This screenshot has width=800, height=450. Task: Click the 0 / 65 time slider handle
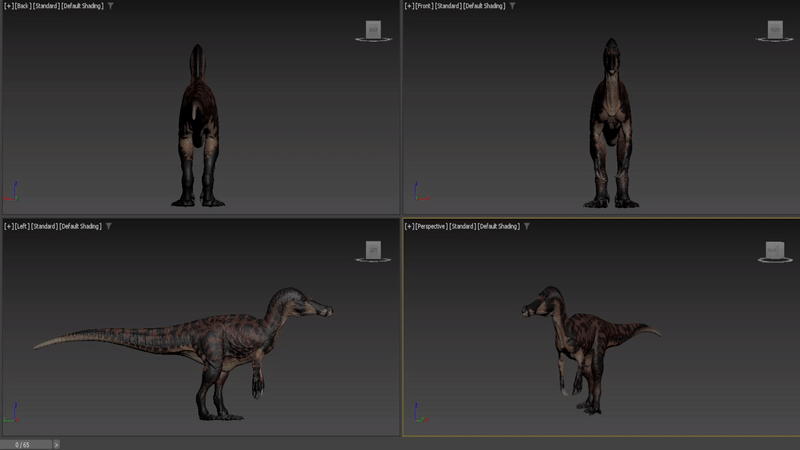26,445
